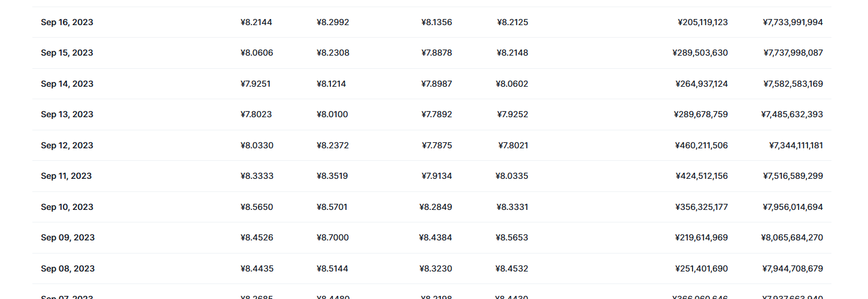Select close price ¥7.9252 on Sep 13

pos(512,114)
